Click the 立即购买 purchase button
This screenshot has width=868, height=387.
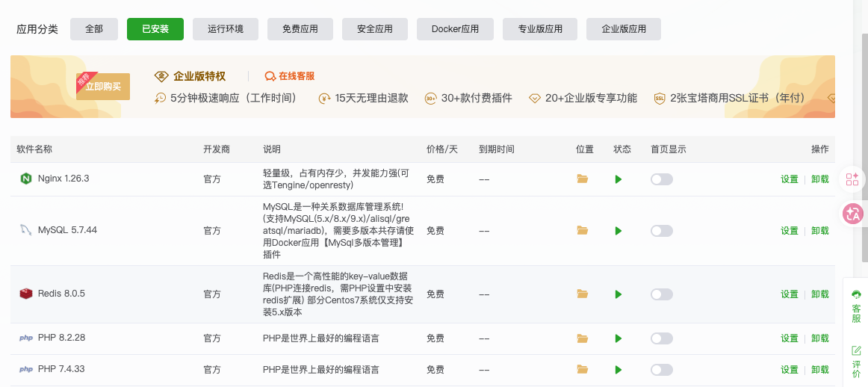pos(103,87)
